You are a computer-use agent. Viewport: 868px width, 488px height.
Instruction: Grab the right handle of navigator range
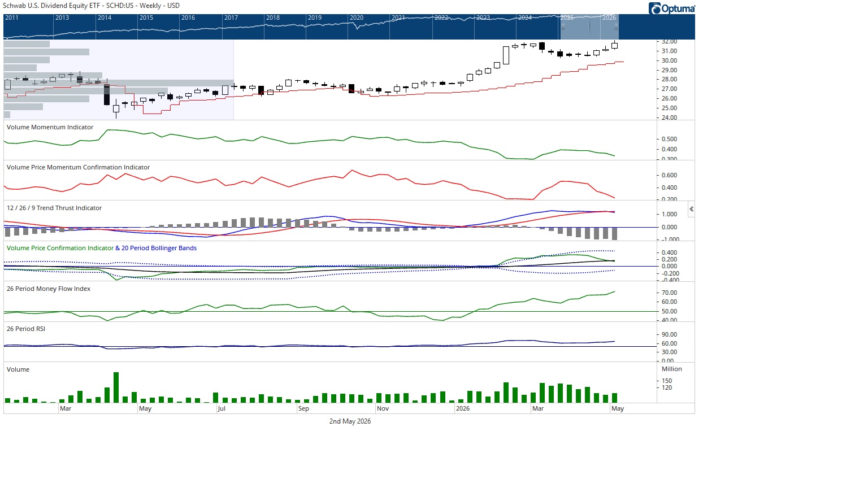616,27
